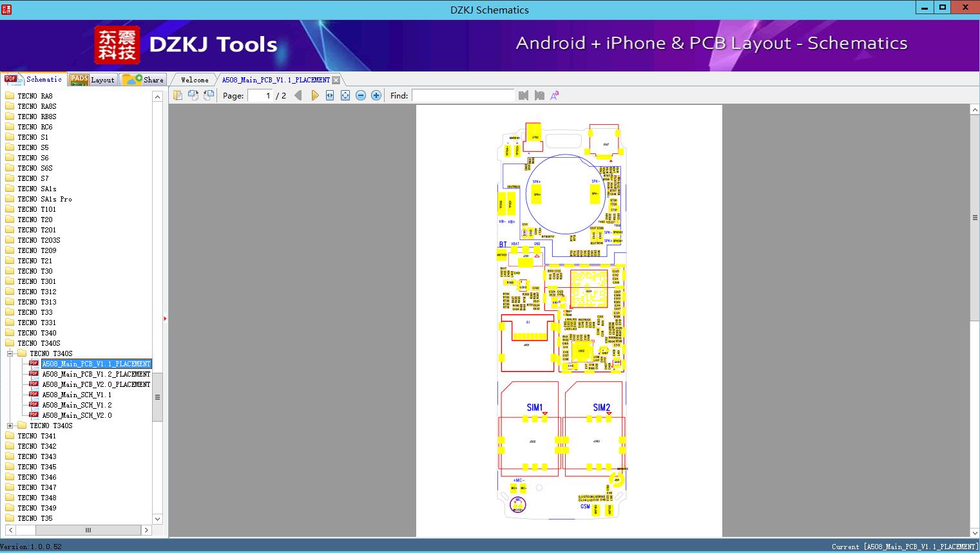The image size is (980, 553).
Task: Close the A508_Main_PCB_V1.1_PLACEMENT tab
Action: tap(336, 80)
